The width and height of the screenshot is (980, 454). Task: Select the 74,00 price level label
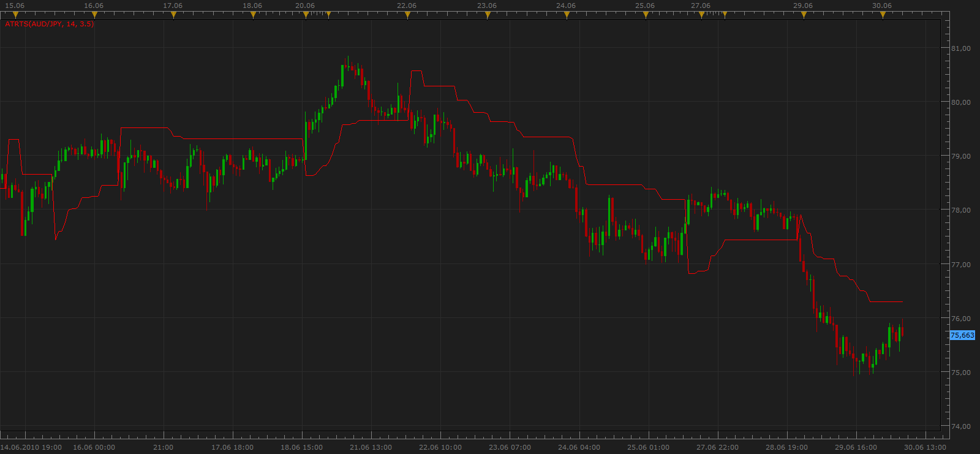[x=961, y=426]
